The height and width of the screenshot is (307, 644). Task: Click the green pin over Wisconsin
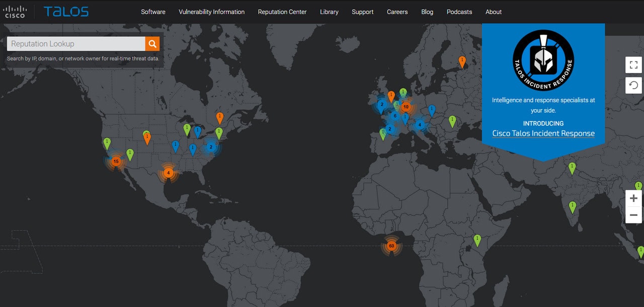(187, 130)
